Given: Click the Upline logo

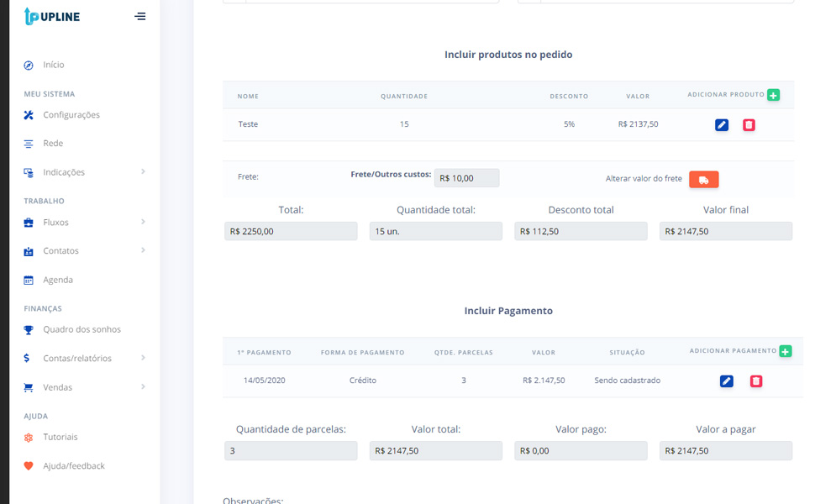Looking at the screenshot, I should point(52,16).
